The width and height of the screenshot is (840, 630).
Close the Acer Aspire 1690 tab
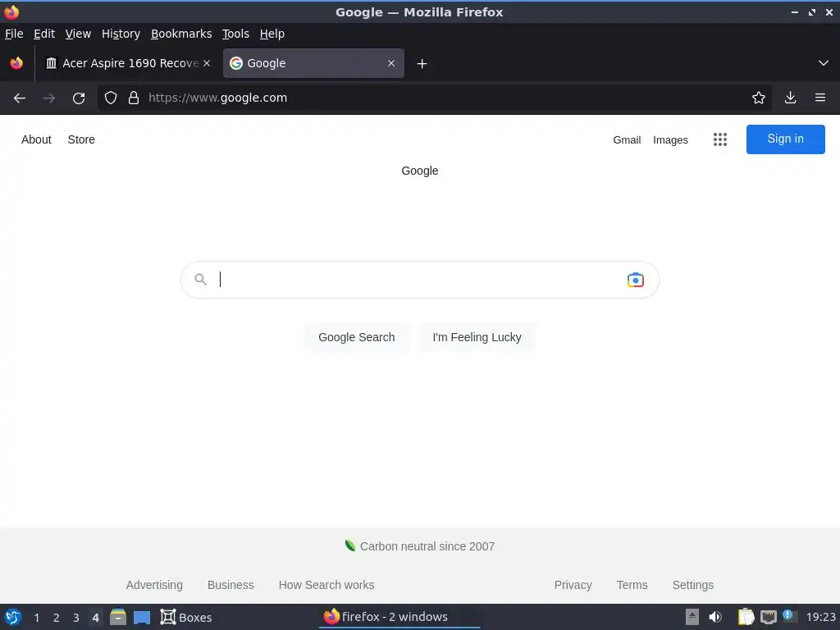[207, 63]
